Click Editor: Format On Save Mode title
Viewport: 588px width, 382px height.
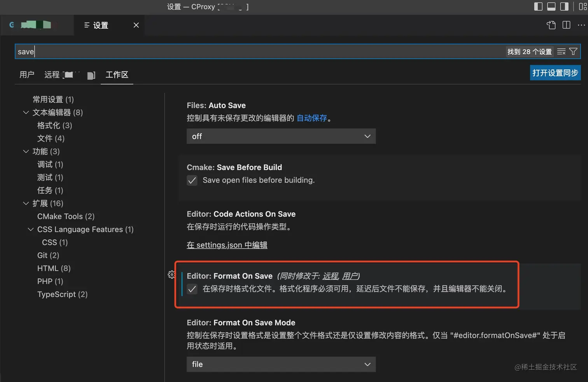tap(241, 323)
